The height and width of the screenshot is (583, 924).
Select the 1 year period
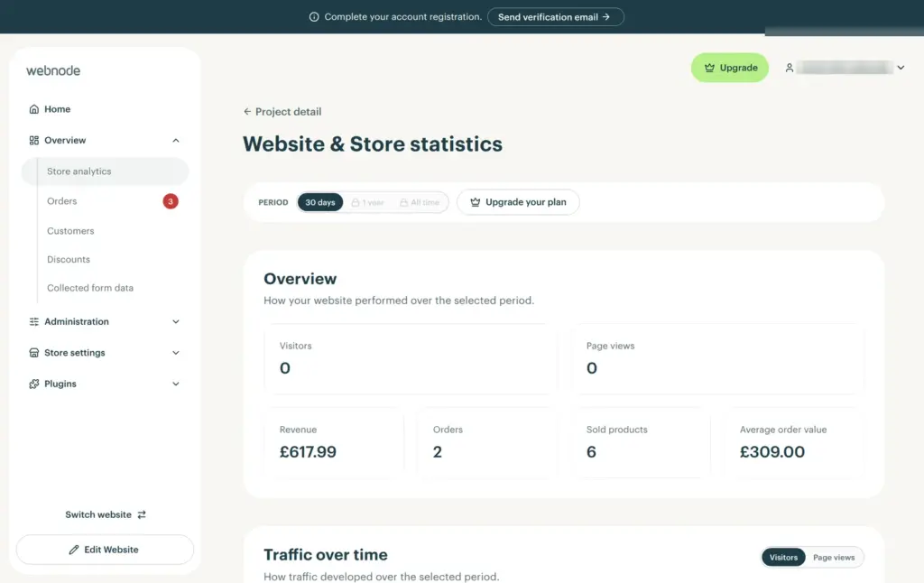click(x=368, y=202)
